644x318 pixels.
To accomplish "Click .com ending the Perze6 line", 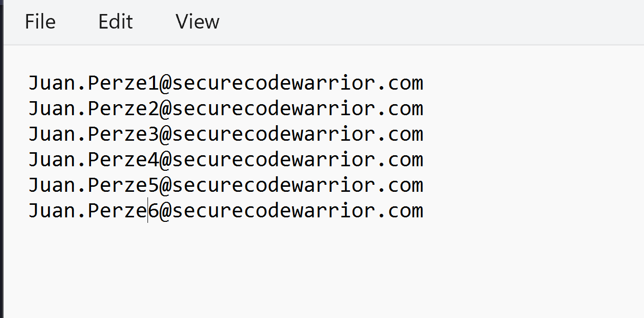I will pyautogui.click(x=399, y=211).
